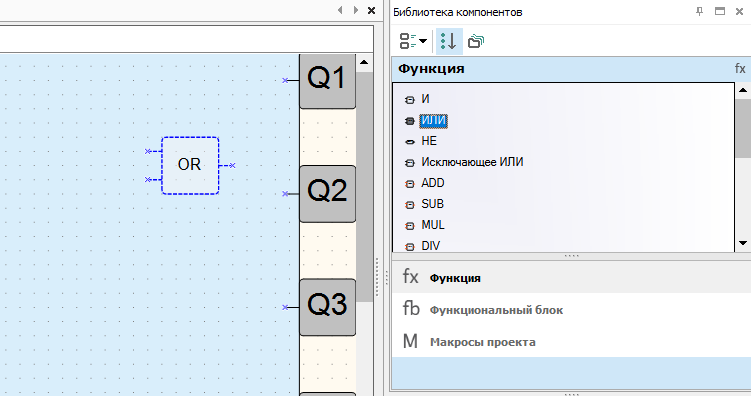Click the Q1 input connection pin
This screenshot has width=751, height=396.
(285, 80)
